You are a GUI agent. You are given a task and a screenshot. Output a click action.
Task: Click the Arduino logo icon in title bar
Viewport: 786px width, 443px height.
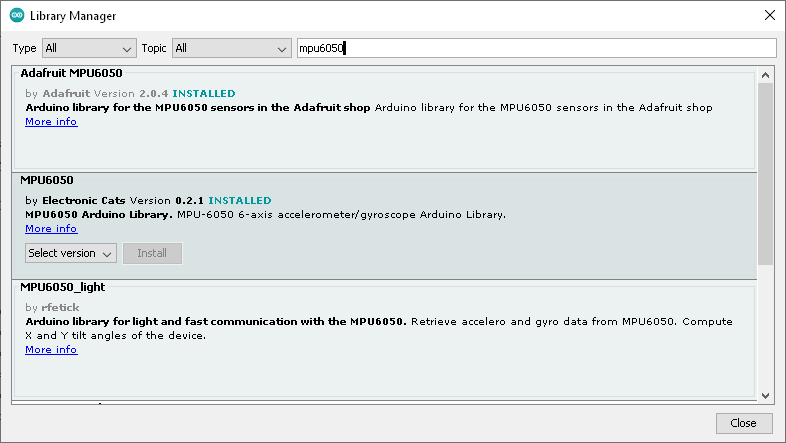[17, 15]
